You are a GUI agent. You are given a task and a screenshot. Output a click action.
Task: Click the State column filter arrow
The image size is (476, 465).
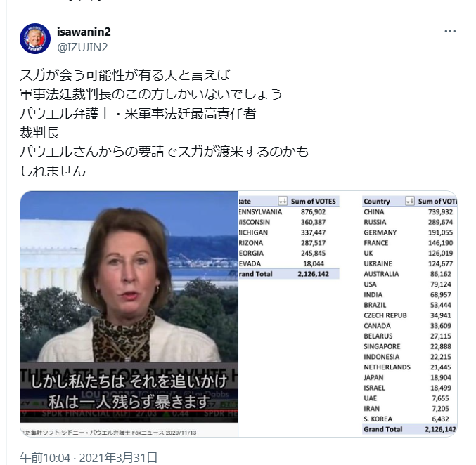click(283, 201)
